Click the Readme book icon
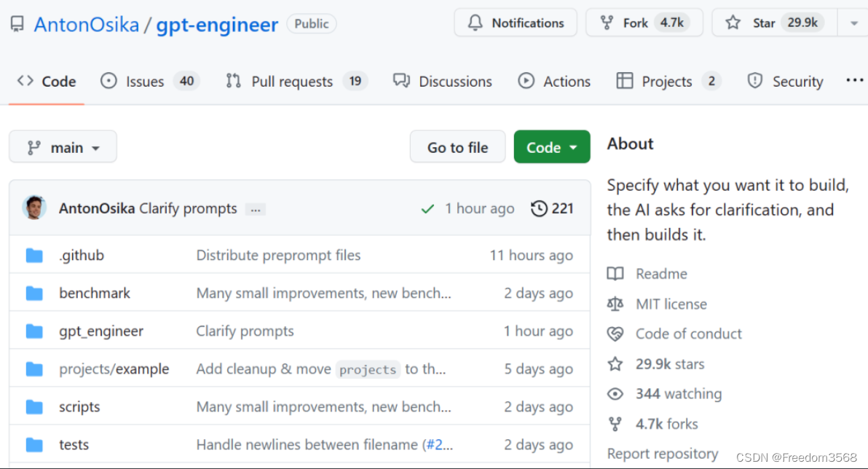 coord(615,274)
